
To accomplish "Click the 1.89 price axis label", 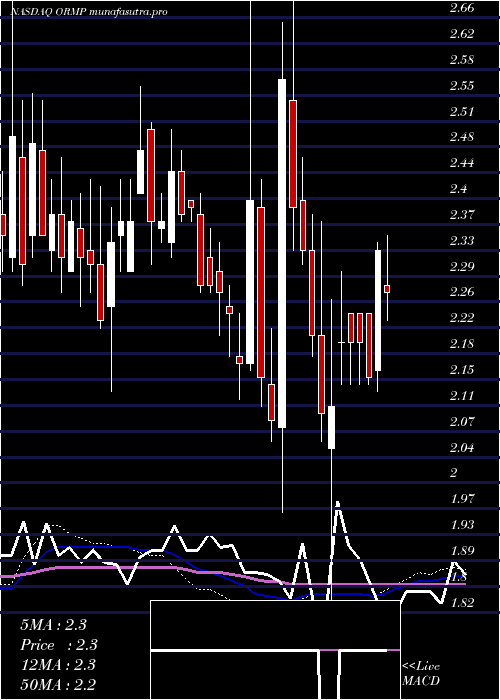I will [x=462, y=550].
